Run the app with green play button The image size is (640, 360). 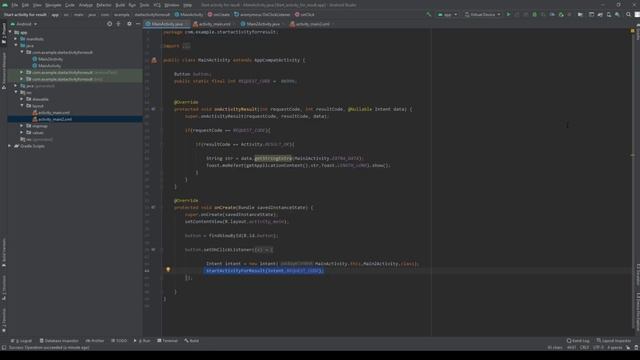tap(509, 14)
